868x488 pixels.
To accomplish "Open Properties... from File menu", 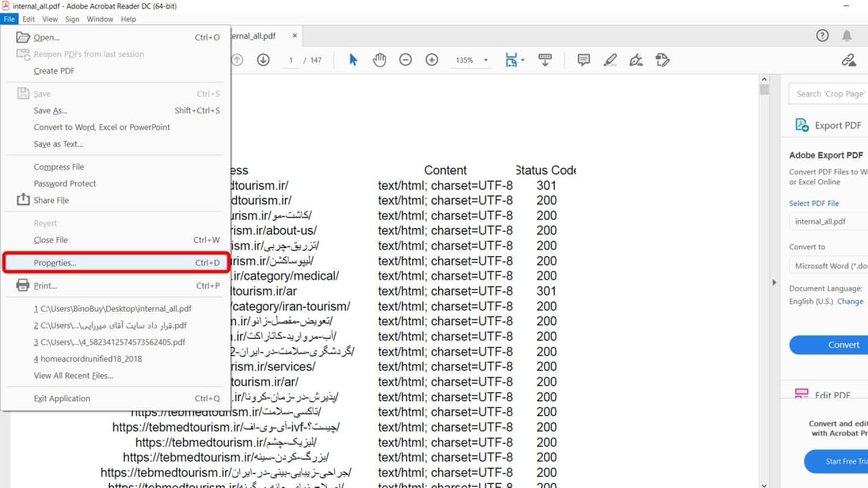I will click(116, 262).
